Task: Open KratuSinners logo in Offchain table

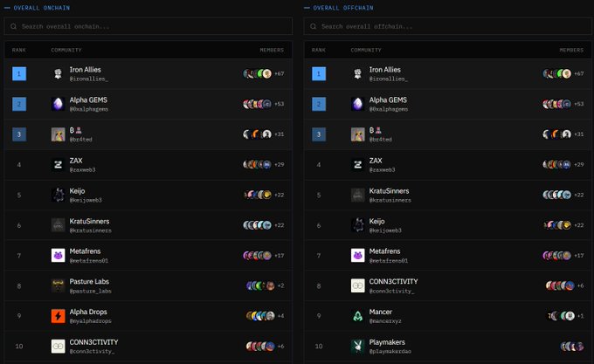Action: pos(357,195)
